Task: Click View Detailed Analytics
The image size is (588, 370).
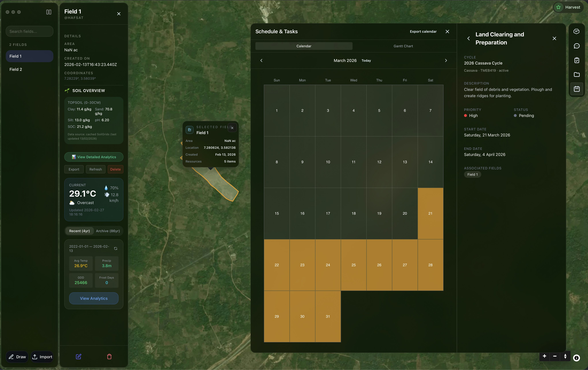Action: 94,157
